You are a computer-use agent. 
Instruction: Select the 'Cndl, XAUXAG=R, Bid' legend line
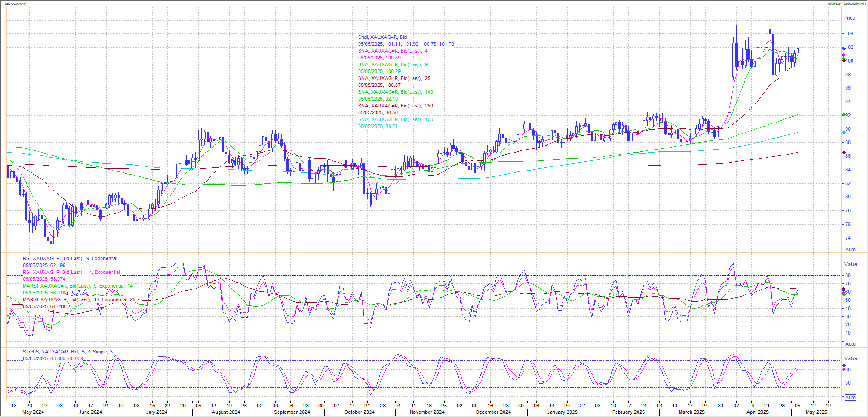[382, 37]
